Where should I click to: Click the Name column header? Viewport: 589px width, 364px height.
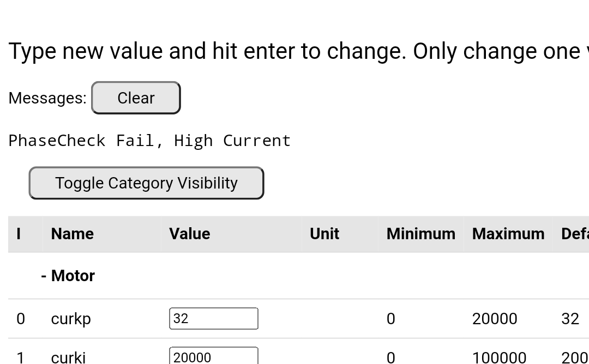72,234
